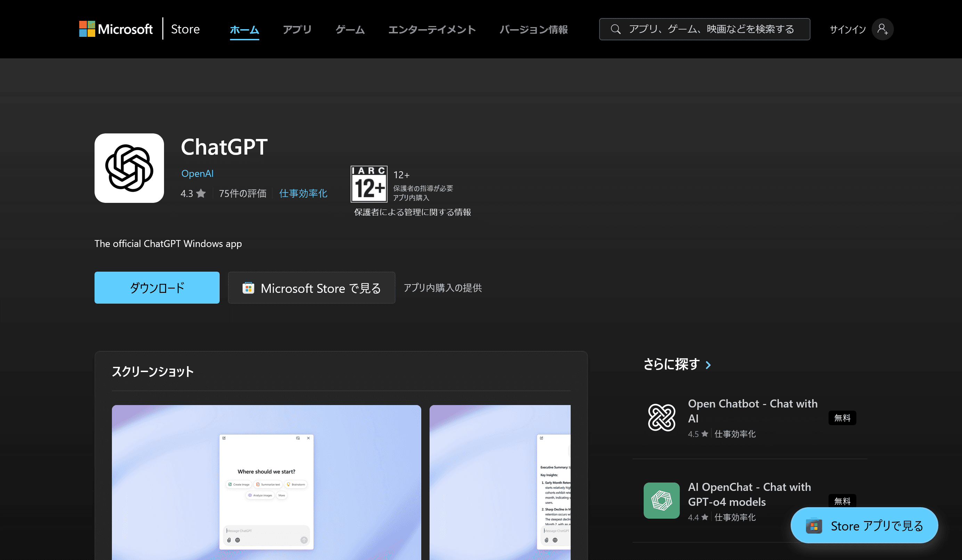Click 無料 badge for AI OpenChat
This screenshot has width=962, height=560.
[x=842, y=501]
